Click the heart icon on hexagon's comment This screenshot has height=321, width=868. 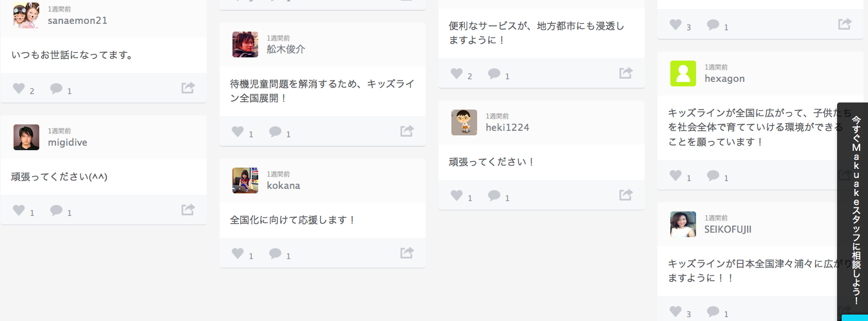click(x=675, y=175)
